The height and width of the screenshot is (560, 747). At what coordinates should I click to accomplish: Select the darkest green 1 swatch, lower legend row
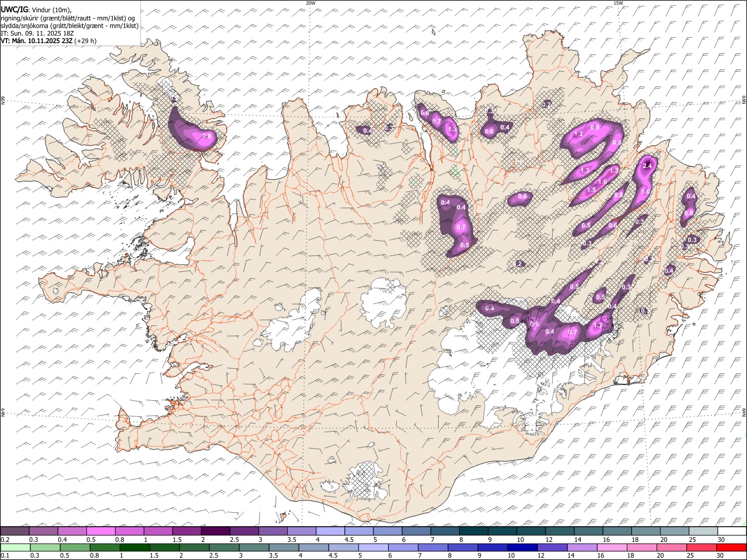(x=135, y=548)
